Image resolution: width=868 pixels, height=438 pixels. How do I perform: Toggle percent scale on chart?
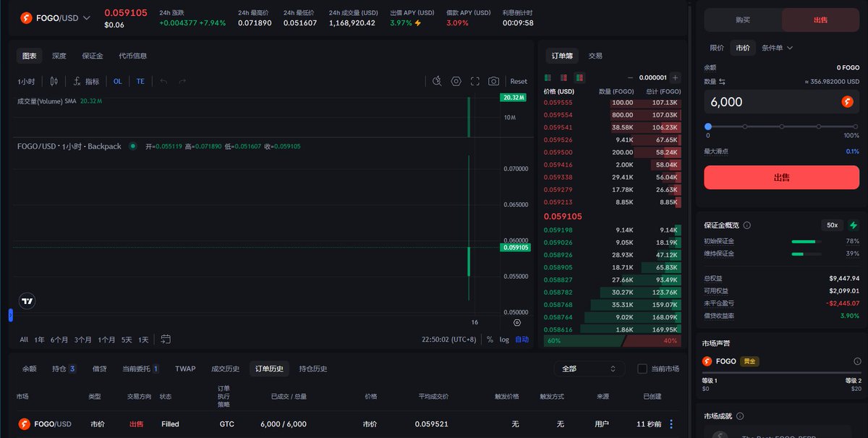point(490,340)
